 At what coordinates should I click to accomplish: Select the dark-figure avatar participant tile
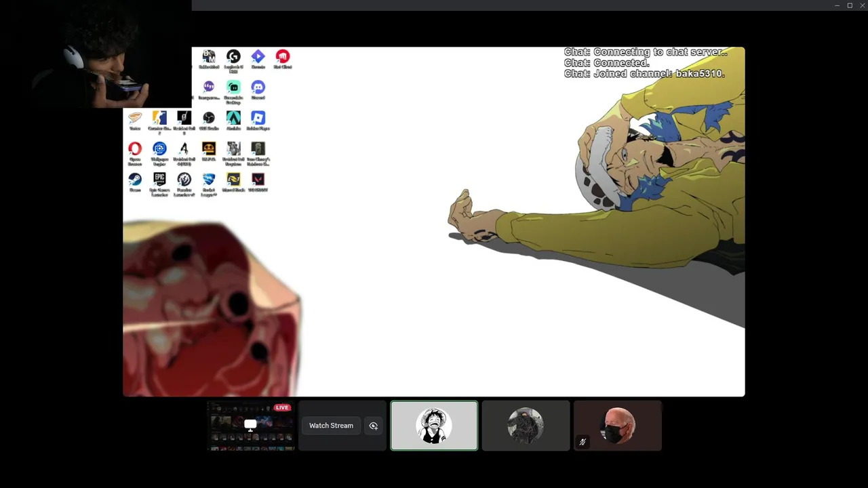tap(526, 426)
